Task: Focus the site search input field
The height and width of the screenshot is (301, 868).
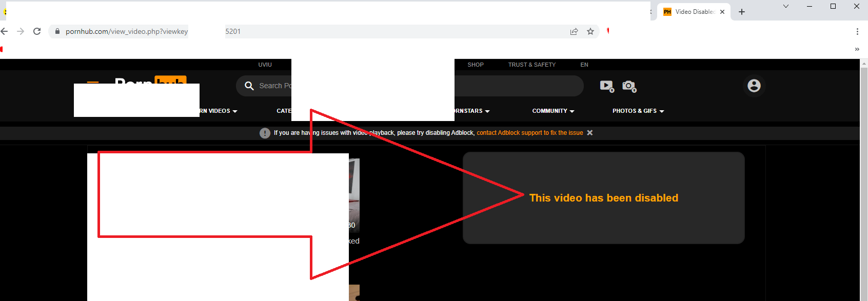Action: (x=409, y=86)
